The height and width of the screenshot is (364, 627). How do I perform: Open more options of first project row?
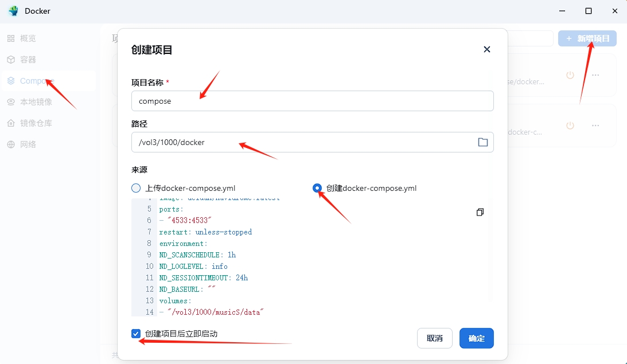(x=595, y=75)
